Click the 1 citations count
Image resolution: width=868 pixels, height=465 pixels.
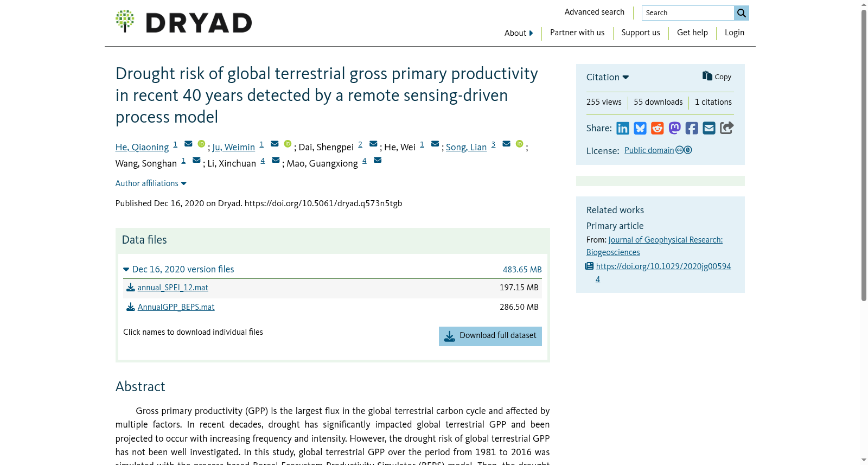pyautogui.click(x=713, y=102)
